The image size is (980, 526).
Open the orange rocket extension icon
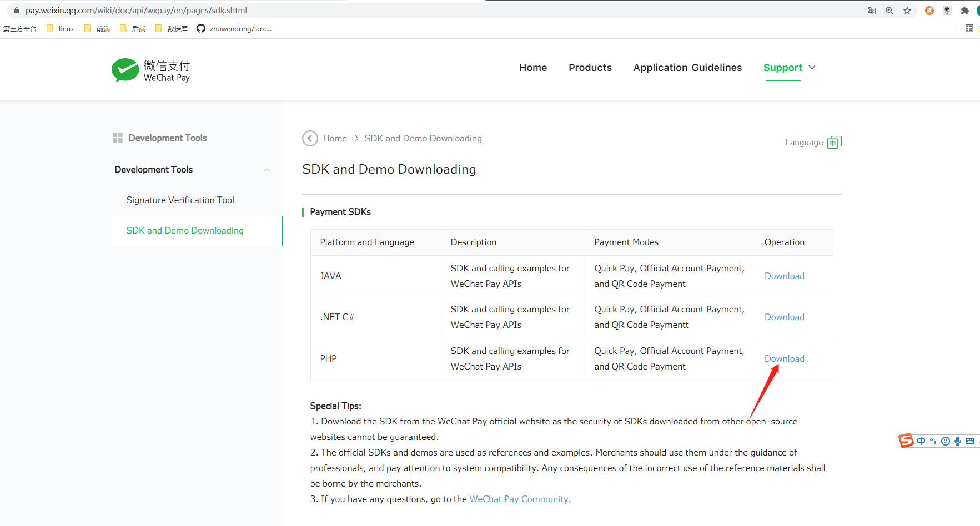click(x=929, y=11)
